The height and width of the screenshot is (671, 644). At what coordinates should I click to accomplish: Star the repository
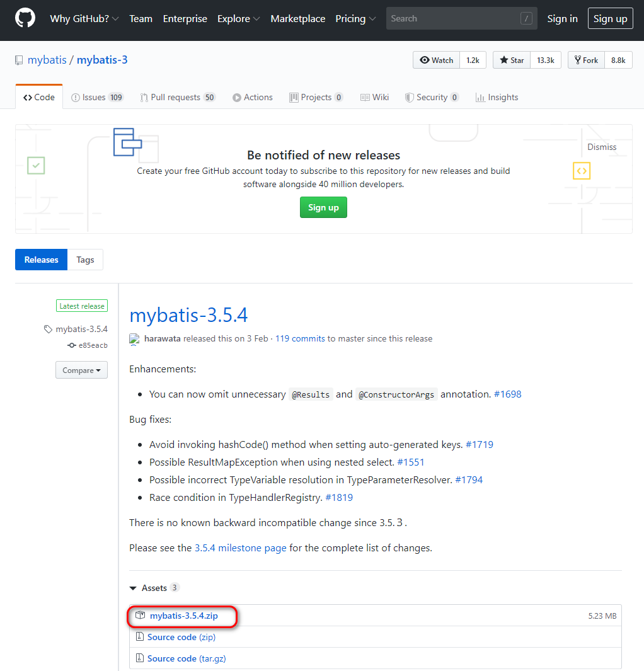point(512,60)
